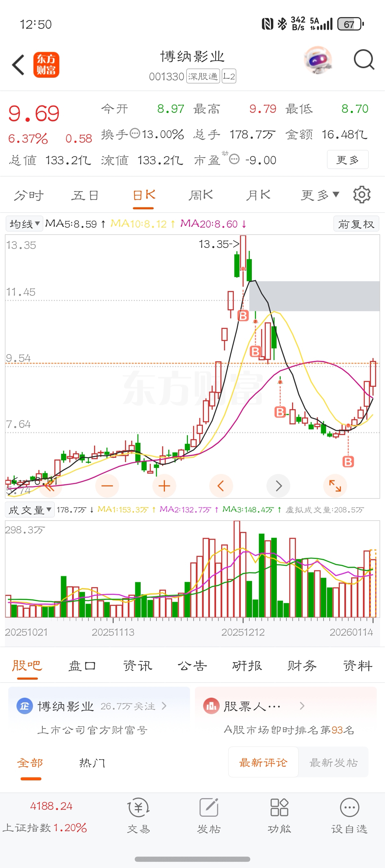Tap the battery indicator showing 67

point(351,24)
